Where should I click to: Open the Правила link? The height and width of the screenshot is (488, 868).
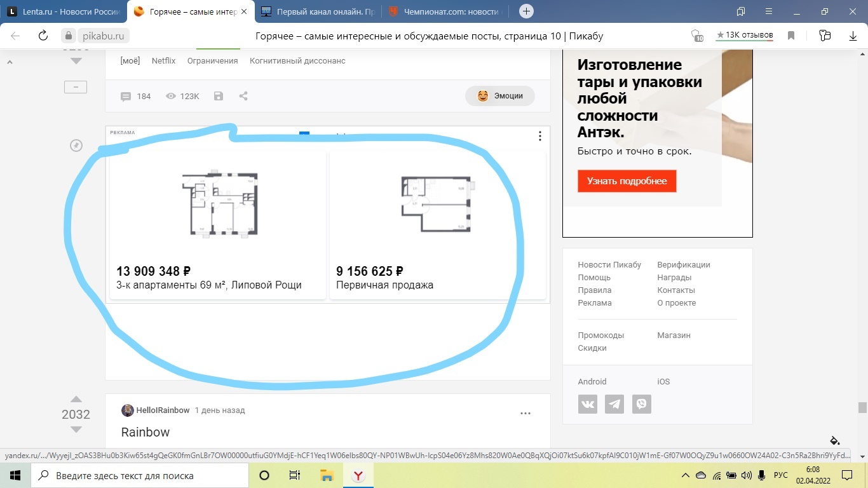point(594,290)
